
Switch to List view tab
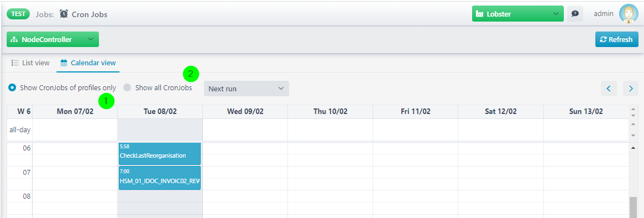pos(30,63)
